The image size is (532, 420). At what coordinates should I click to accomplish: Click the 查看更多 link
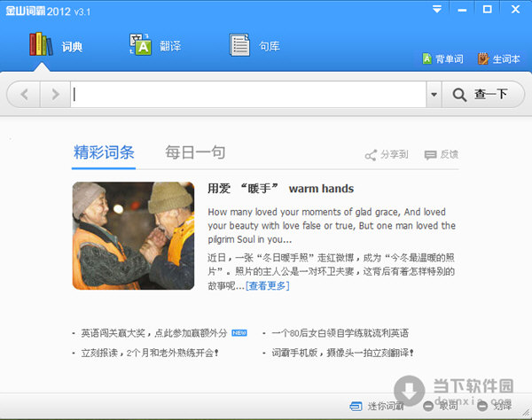pyautogui.click(x=268, y=286)
